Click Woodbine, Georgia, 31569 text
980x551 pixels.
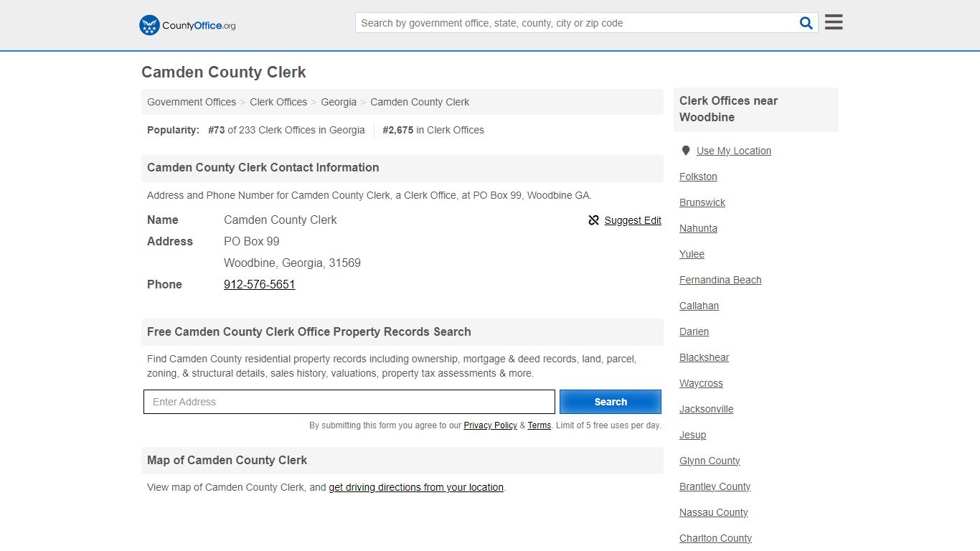(x=292, y=263)
